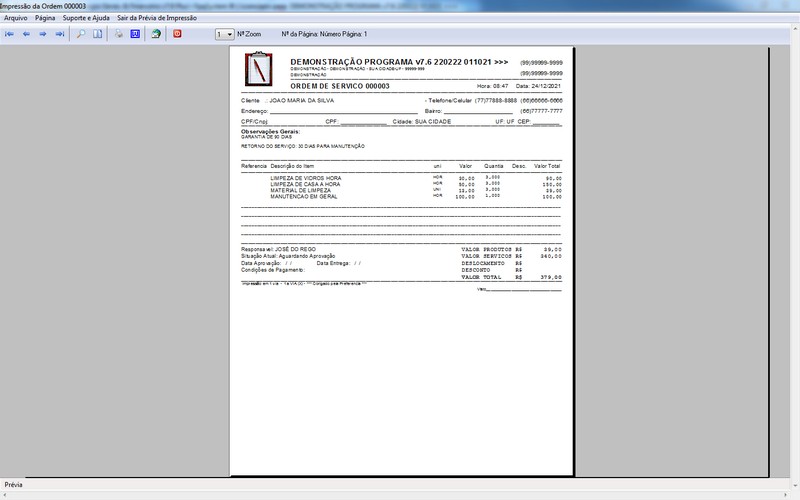Click the LIMPEZA DE VIDROS HORA row
This screenshot has width=800, height=500.
coord(401,178)
